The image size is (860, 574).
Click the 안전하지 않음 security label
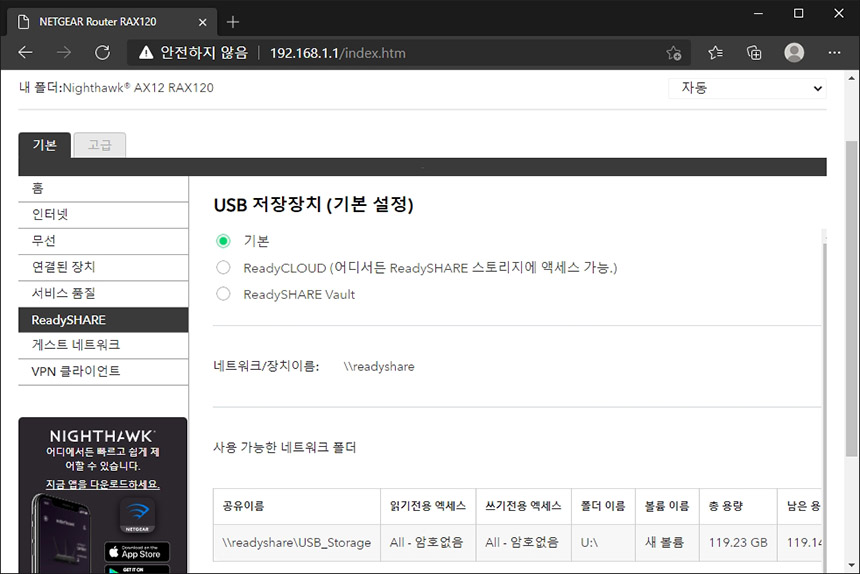click(204, 53)
